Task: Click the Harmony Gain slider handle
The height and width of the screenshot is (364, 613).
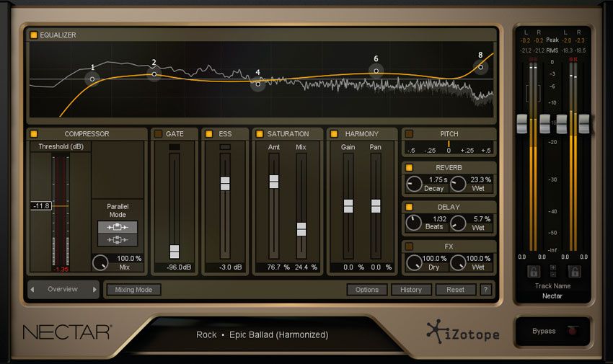Action: [348, 206]
